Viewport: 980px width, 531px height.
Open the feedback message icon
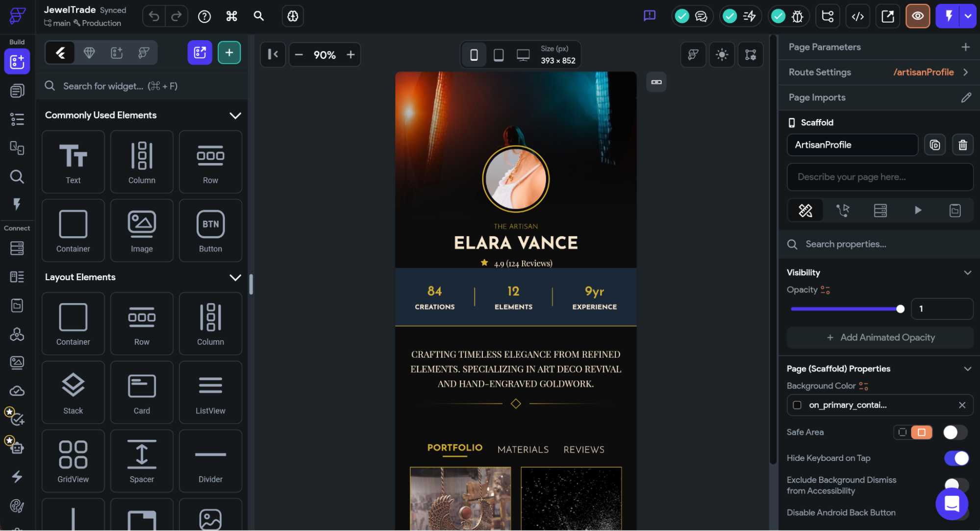650,16
